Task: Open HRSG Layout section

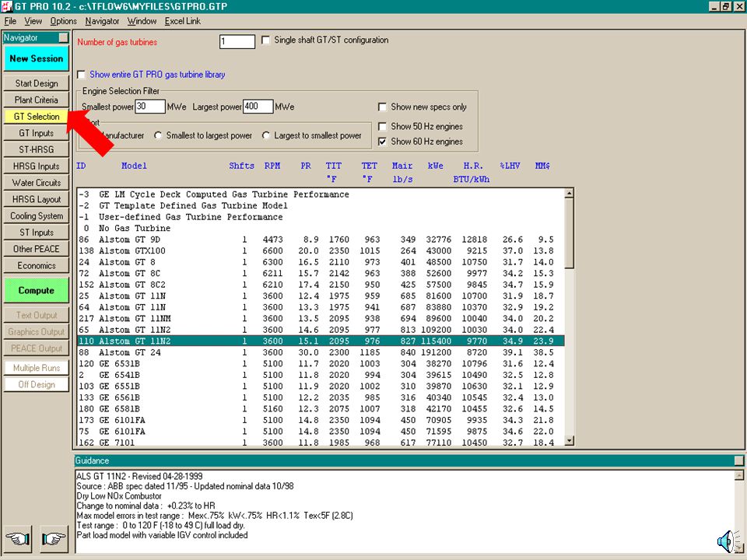Action: coord(37,200)
